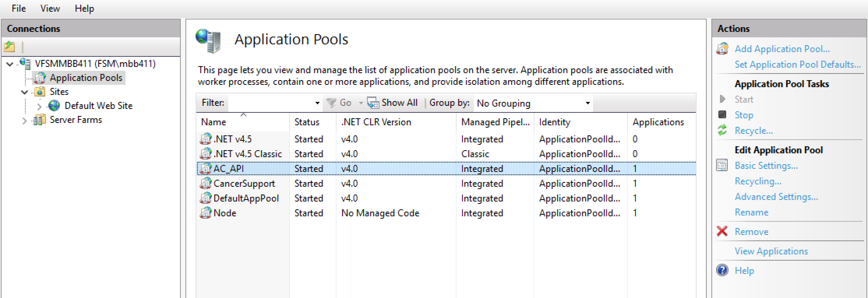
Task: Select the CancerSupport application pool row
Action: coord(244,184)
